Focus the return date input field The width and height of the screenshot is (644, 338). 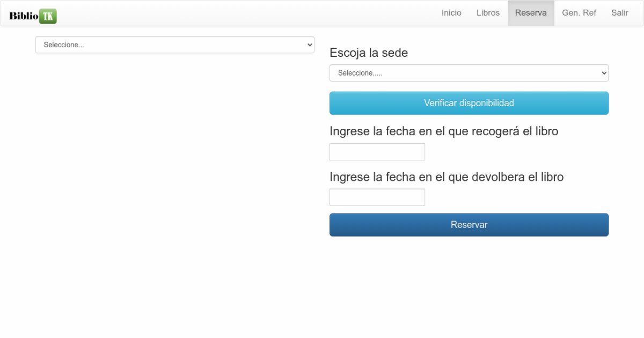point(377,197)
